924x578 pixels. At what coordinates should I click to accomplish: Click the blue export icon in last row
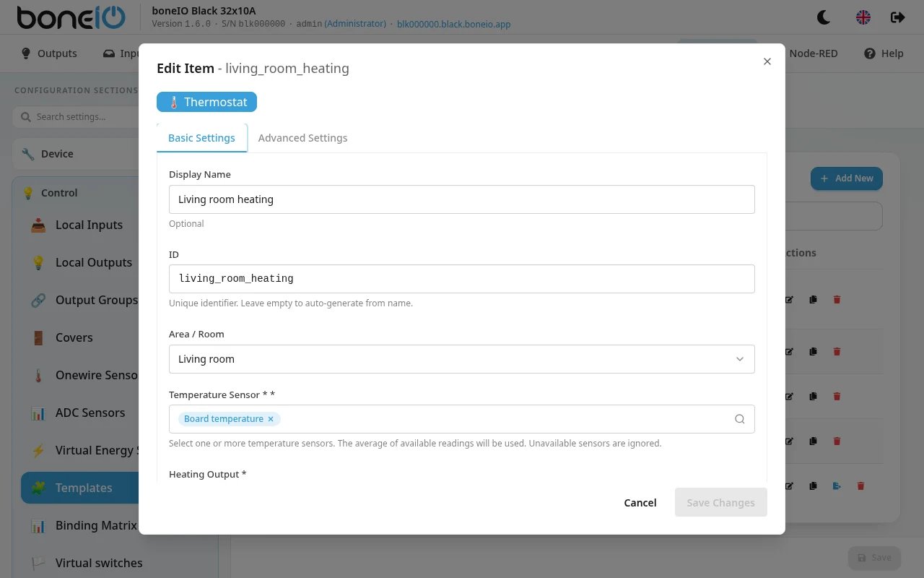click(837, 486)
